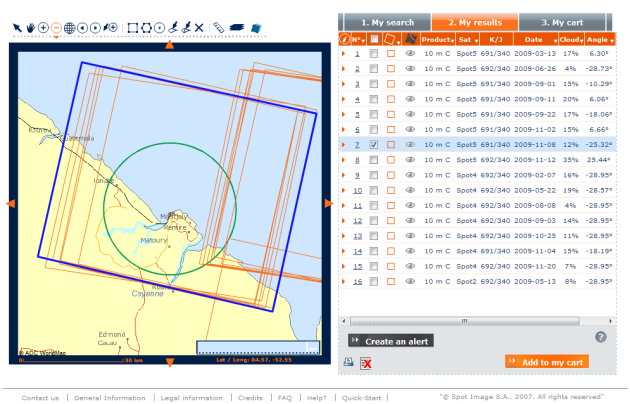This screenshot has width=630, height=404.
Task: Click the Add to my cart button
Action: (547, 362)
